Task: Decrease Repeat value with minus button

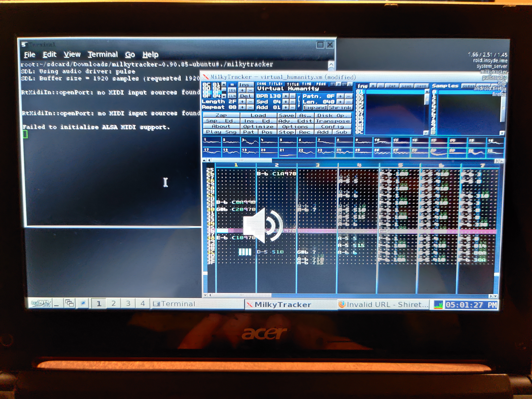Action: coord(250,107)
